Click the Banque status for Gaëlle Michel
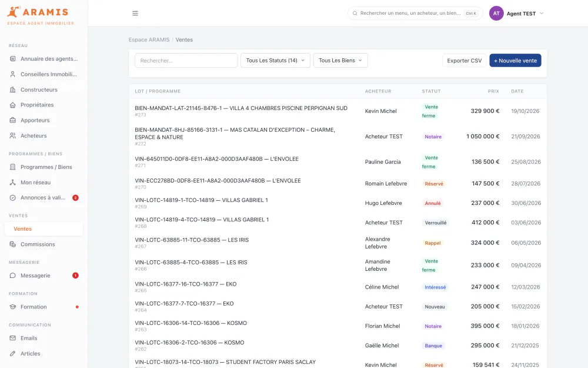This screenshot has height=368, width=588. 433,346
